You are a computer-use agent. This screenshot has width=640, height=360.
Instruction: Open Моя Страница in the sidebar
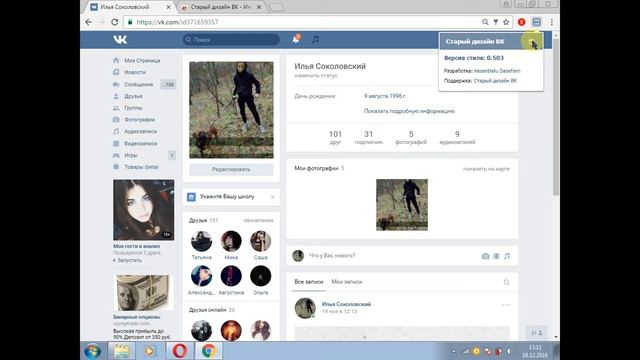pyautogui.click(x=142, y=60)
